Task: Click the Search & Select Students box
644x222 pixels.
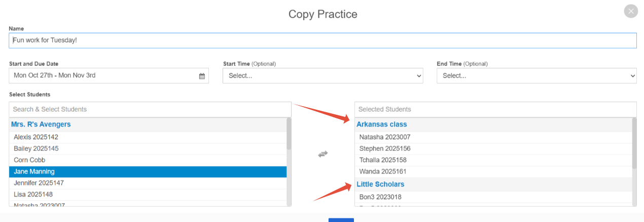Action: 150,109
